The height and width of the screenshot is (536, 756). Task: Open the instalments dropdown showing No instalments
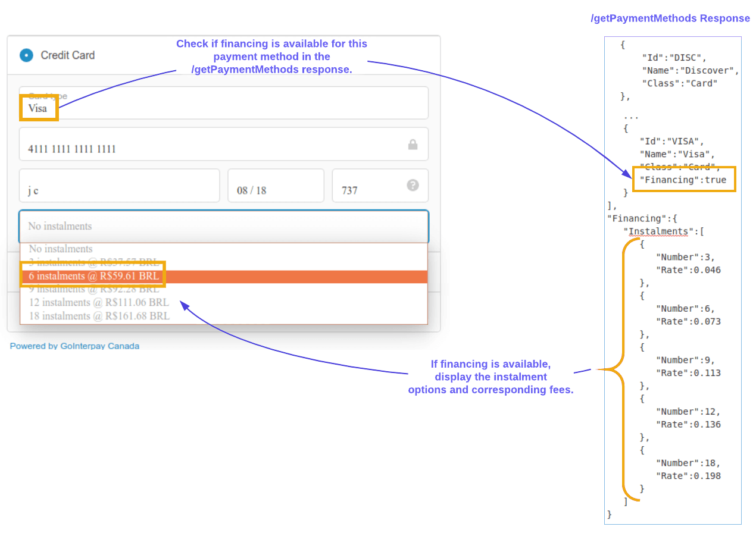[x=223, y=226]
